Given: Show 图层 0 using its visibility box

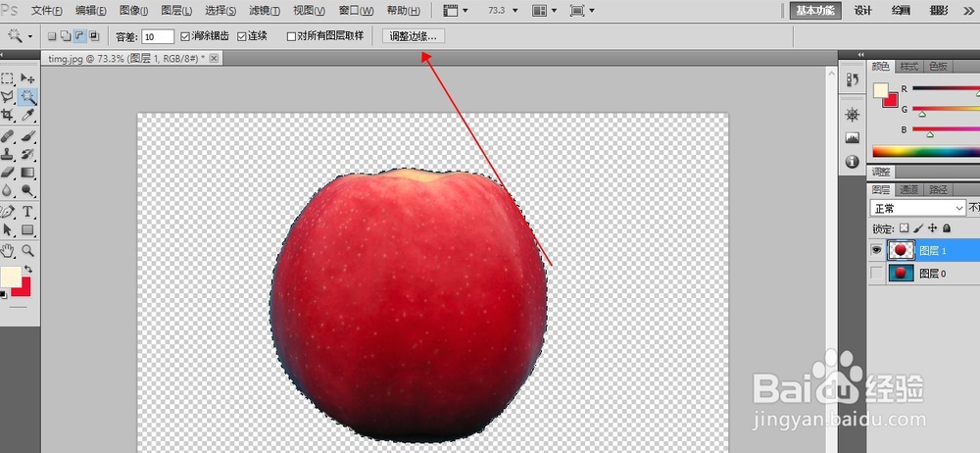Looking at the screenshot, I should 877,273.
